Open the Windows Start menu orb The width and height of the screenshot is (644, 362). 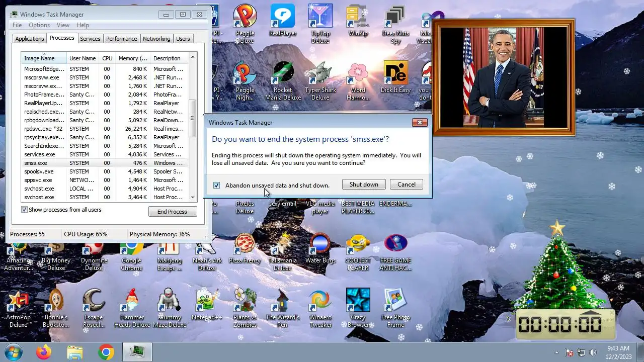[x=13, y=352]
